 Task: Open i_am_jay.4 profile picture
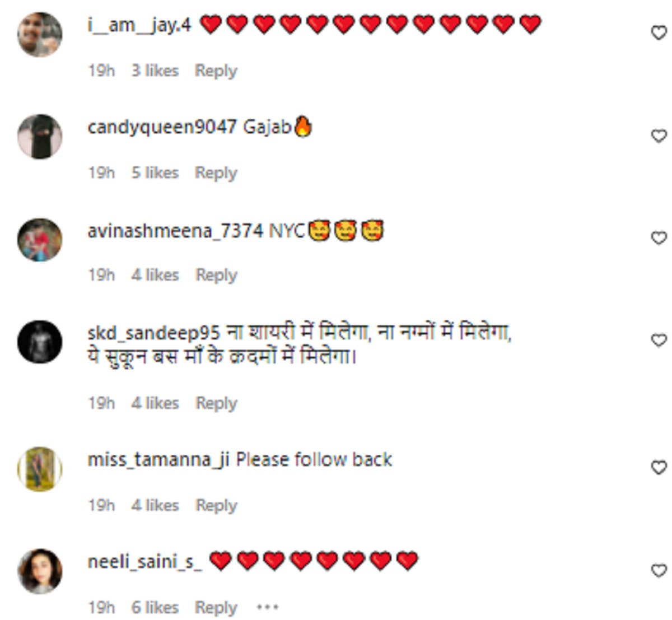(x=40, y=34)
